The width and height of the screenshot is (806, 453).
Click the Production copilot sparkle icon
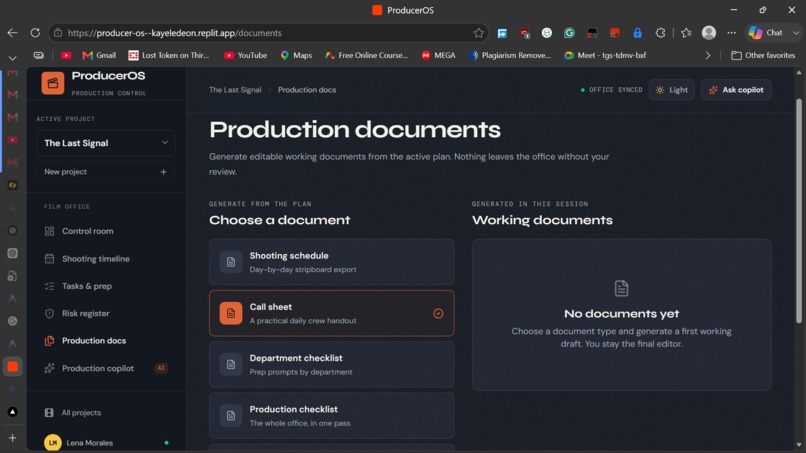coord(49,368)
